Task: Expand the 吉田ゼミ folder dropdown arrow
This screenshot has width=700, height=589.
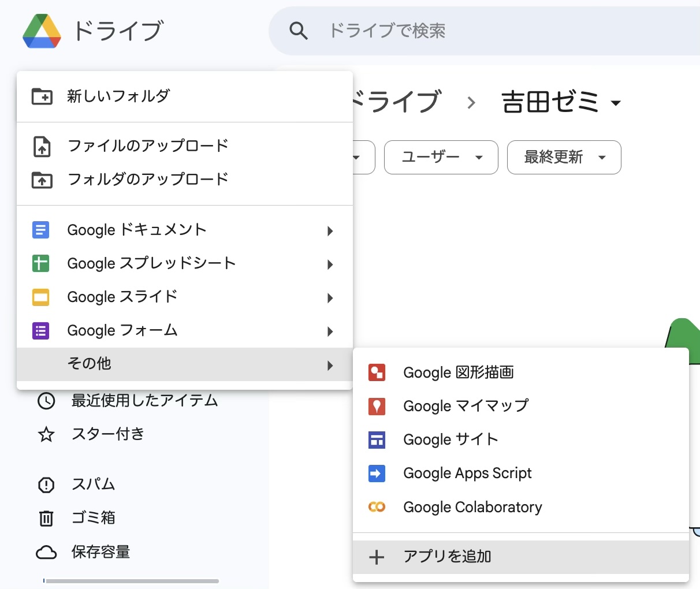Action: 616,103
